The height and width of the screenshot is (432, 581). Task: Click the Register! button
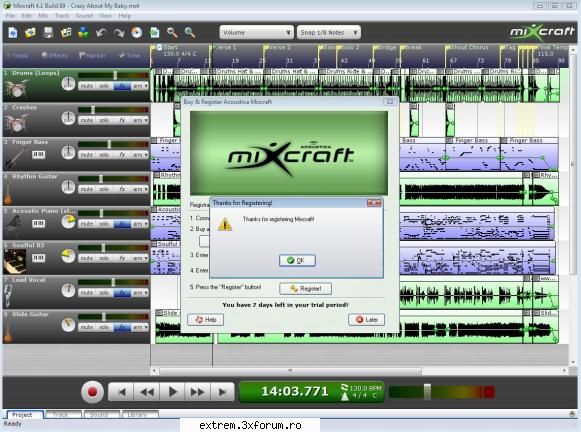[305, 289]
